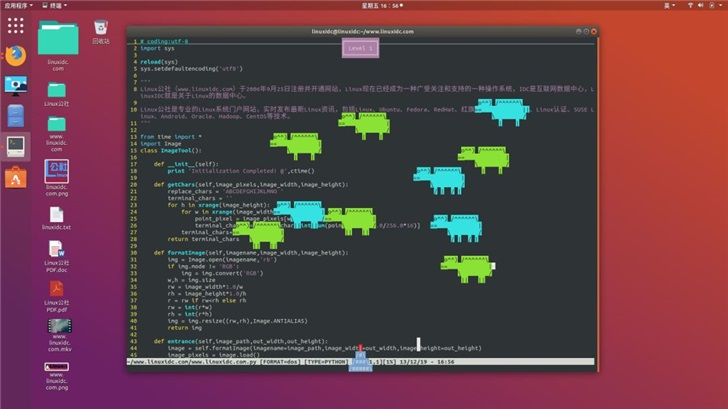Image resolution: width=728 pixels, height=409 pixels.
Task: Click the Level 1 label in terminal
Action: [x=360, y=47]
